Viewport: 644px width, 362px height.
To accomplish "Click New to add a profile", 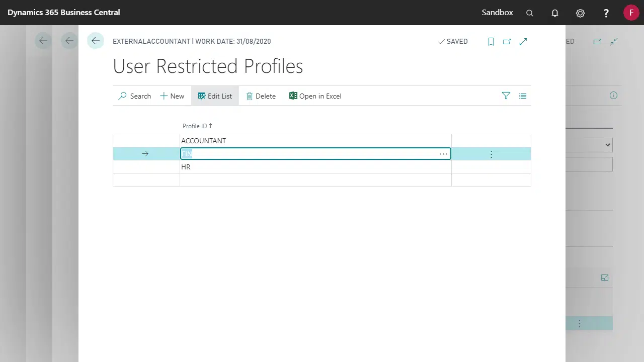I will 172,96.
